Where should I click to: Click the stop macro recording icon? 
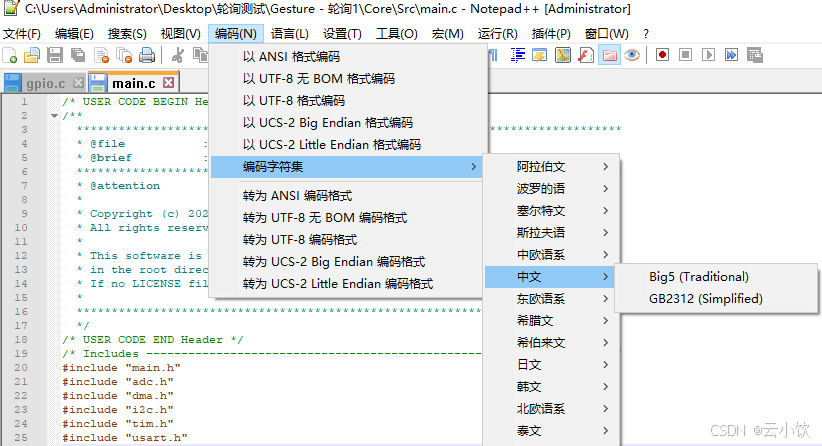click(685, 55)
